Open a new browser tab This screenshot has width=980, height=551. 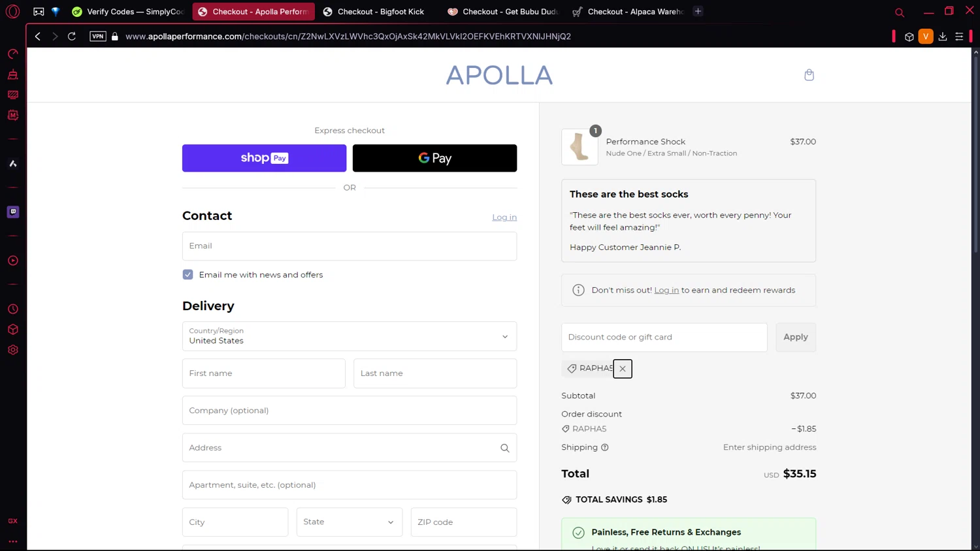point(698,11)
